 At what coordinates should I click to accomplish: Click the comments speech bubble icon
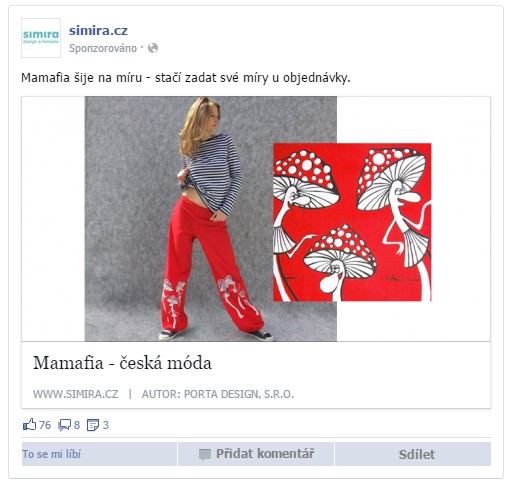64,425
